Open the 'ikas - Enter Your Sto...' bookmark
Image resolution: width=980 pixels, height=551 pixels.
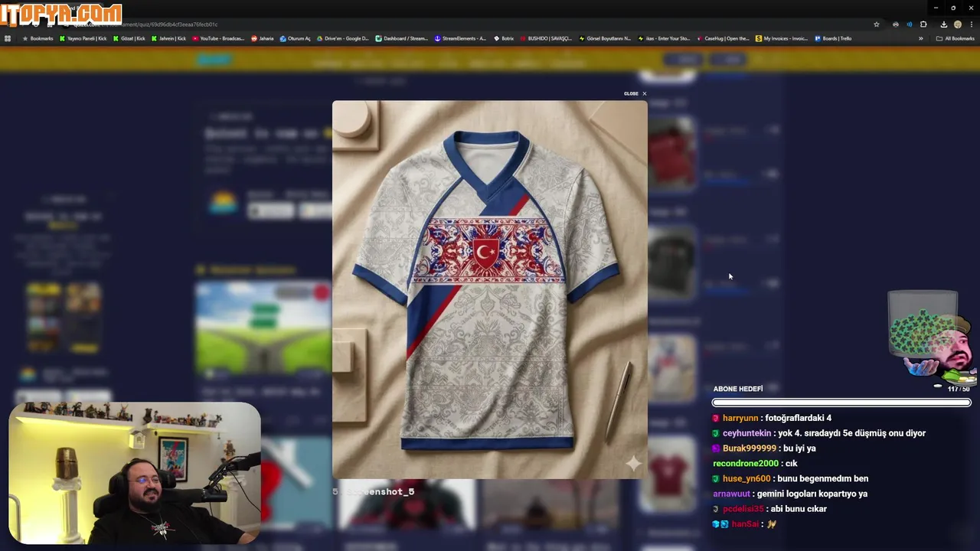coord(664,38)
